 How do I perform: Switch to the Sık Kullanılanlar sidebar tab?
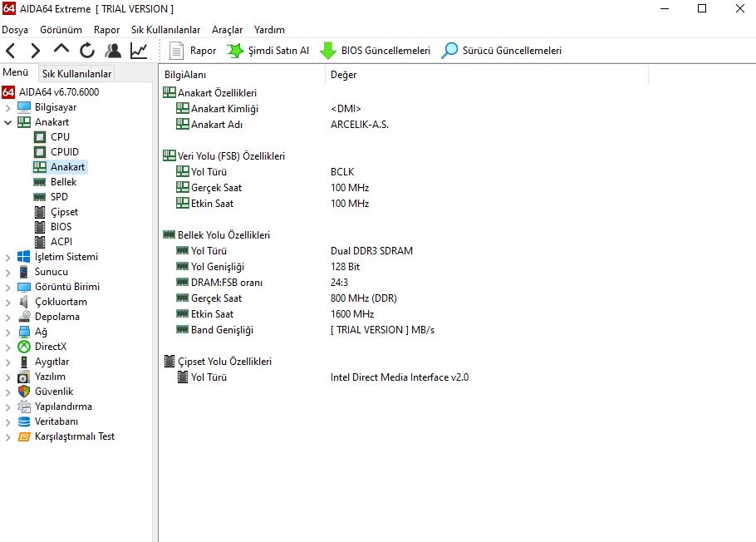tap(76, 74)
